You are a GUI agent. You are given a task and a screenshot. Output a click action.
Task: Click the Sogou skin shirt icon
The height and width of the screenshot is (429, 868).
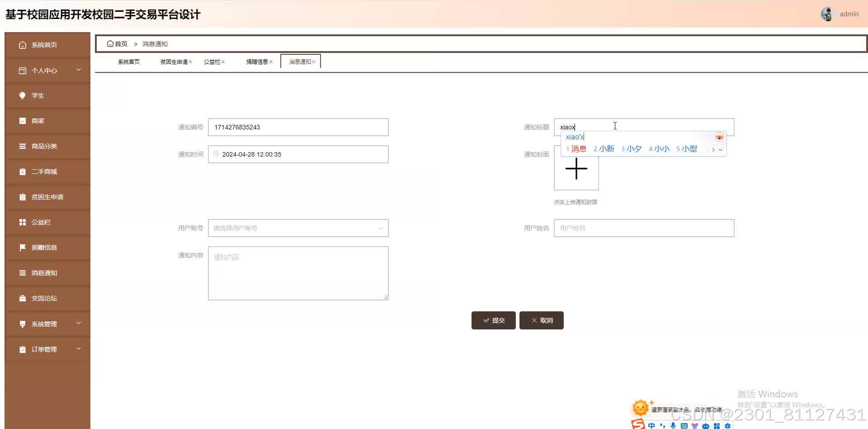pos(695,425)
